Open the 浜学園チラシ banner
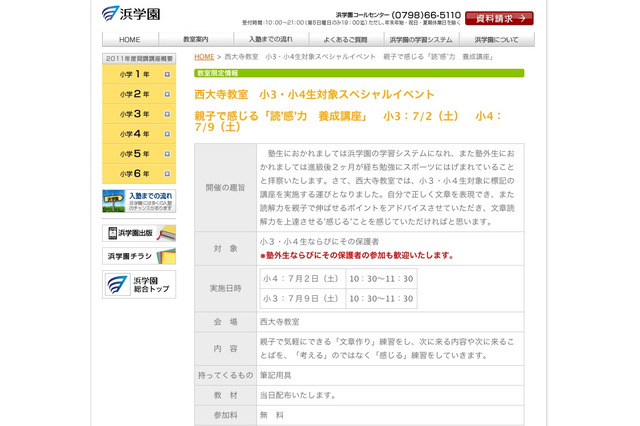 click(x=139, y=256)
